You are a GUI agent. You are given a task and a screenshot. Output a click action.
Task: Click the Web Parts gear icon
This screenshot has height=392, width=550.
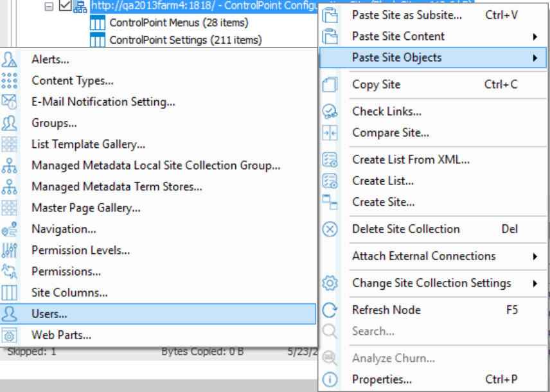tap(9, 334)
